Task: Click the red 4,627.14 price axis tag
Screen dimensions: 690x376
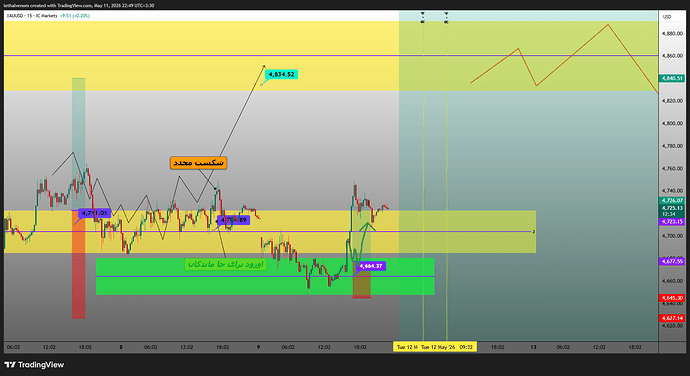Action: point(672,318)
